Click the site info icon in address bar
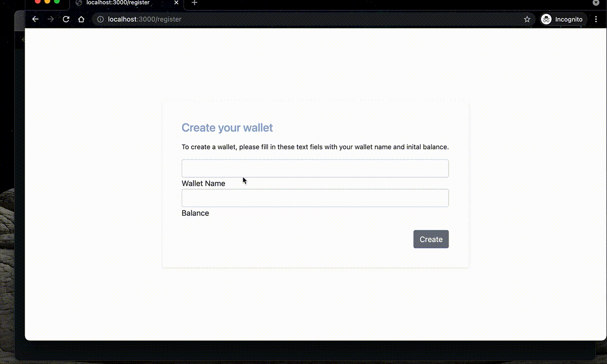 click(100, 19)
